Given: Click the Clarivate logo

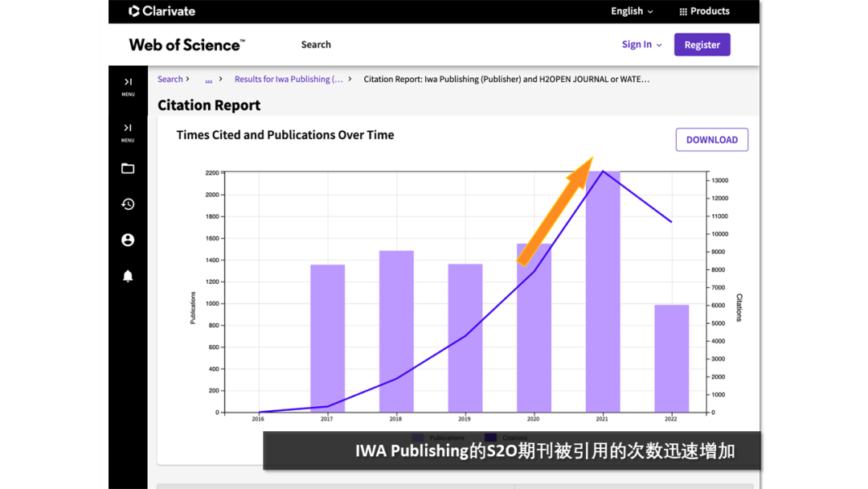Looking at the screenshot, I should tap(162, 11).
